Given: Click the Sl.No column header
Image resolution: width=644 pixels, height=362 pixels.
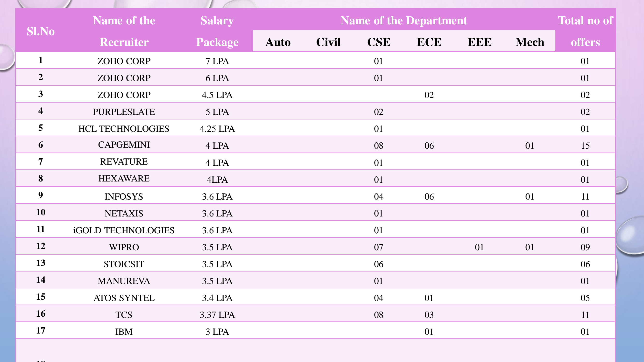Looking at the screenshot, I should pyautogui.click(x=41, y=31).
